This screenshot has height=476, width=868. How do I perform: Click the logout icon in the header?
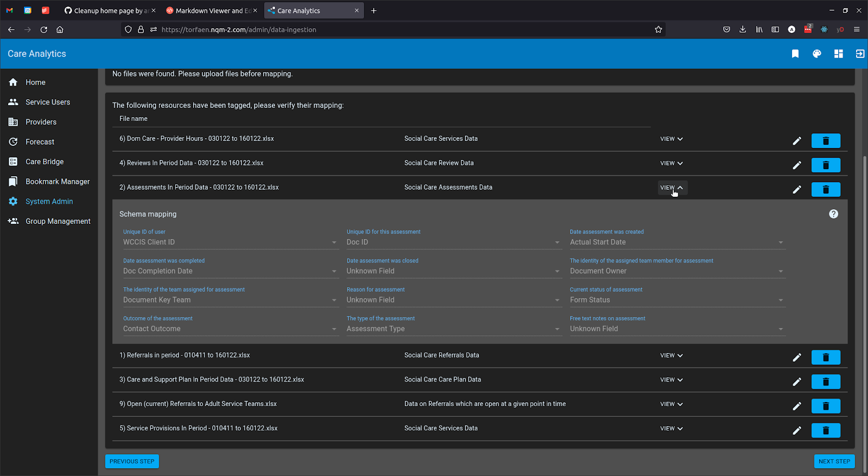tap(860, 54)
